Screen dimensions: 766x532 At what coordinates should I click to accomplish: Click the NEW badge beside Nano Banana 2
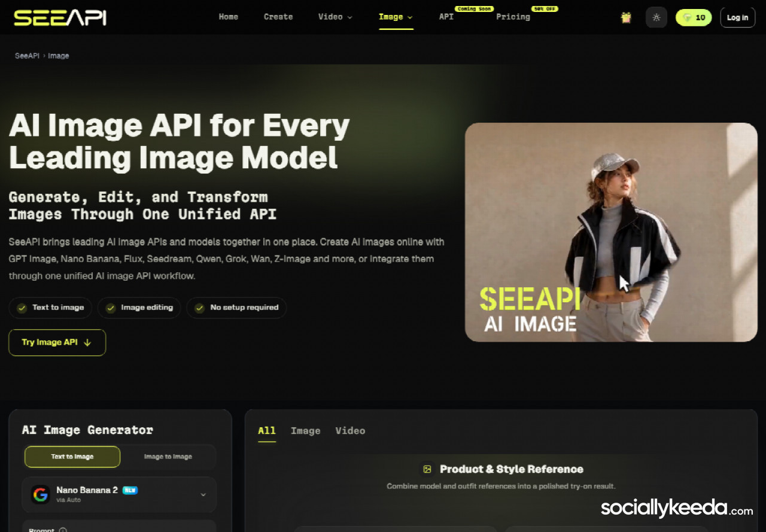(130, 490)
